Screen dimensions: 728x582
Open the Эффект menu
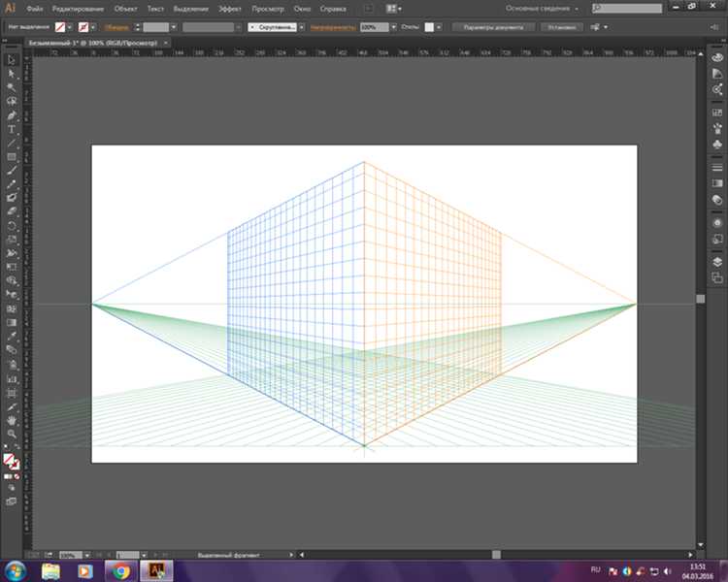(x=230, y=9)
